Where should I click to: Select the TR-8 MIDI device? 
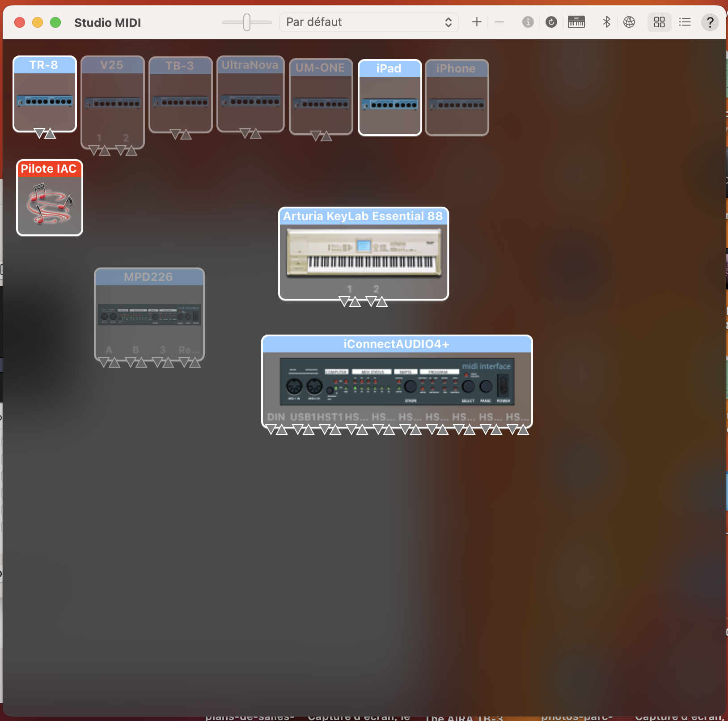(x=45, y=94)
